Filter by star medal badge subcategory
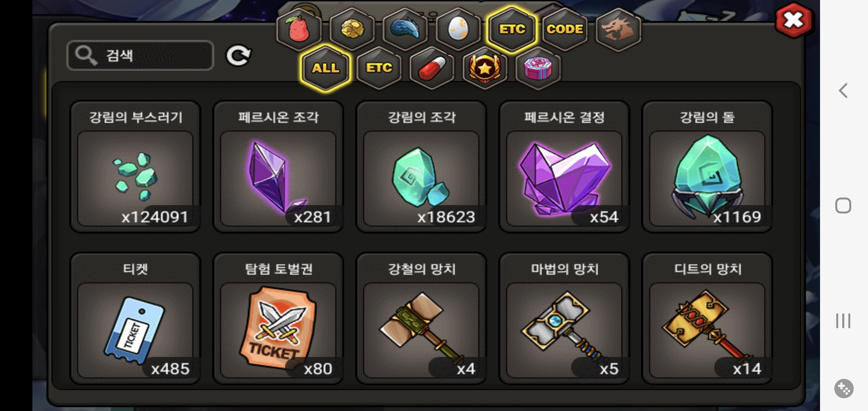The height and width of the screenshot is (411, 868). (x=485, y=68)
